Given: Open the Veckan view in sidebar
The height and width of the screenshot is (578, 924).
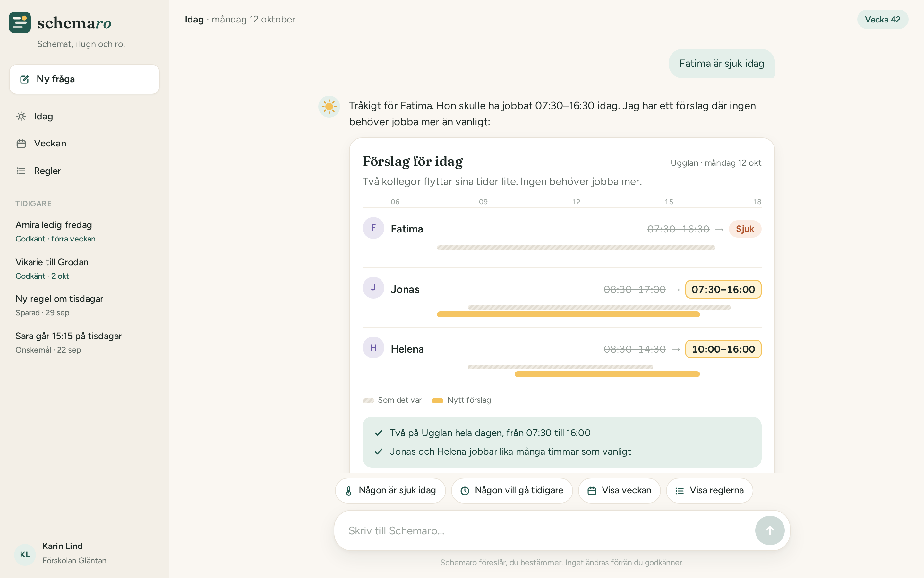Looking at the screenshot, I should pos(84,143).
